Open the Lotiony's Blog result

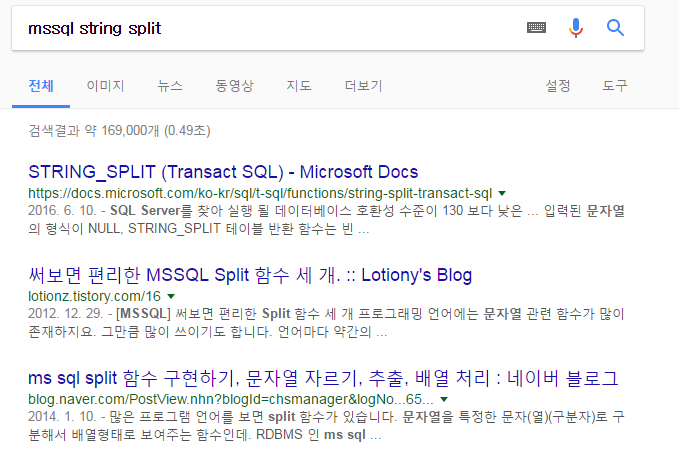[x=250, y=275]
